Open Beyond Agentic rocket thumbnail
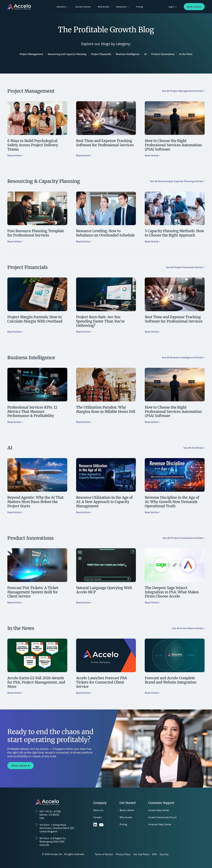Viewport: 212px width, 868px height. 37,475
